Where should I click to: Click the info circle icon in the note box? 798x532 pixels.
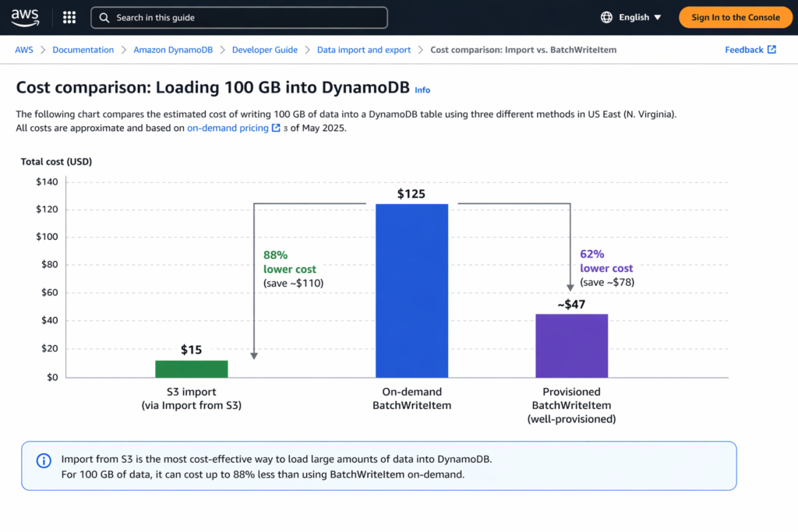point(43,460)
